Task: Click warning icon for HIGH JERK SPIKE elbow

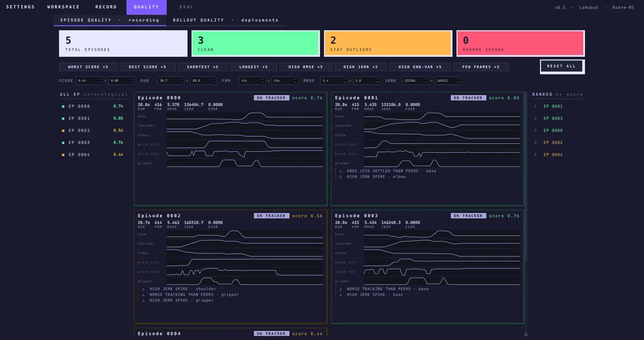Action: tap(341, 177)
